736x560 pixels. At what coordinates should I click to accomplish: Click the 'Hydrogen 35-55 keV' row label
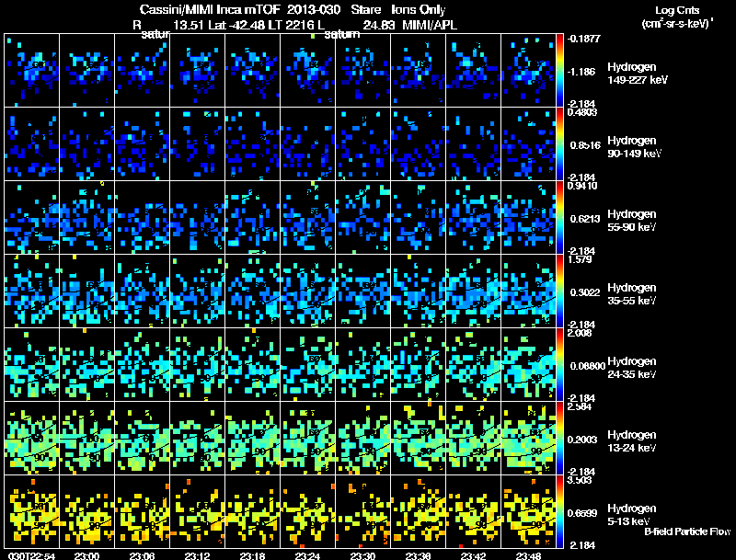pos(632,294)
